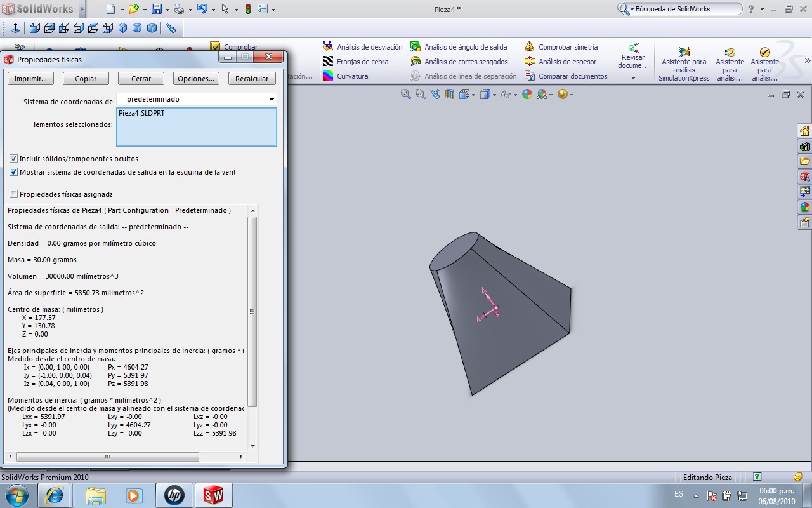Toggle Curvatura display
Viewport: 812px width, 508px height.
345,76
